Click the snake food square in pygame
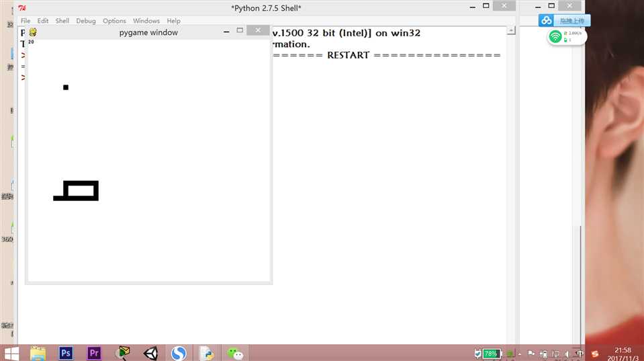 [x=66, y=87]
